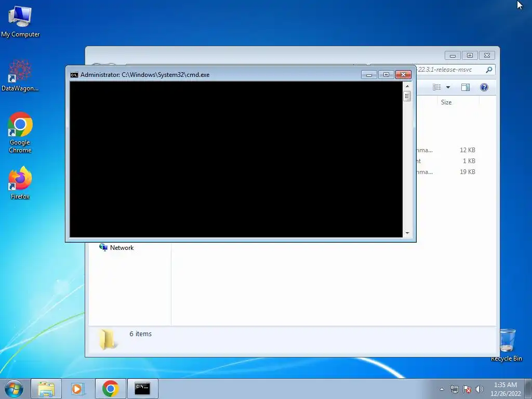This screenshot has width=532, height=399.
Task: Select the file sized 12 KB
Action: pos(447,150)
